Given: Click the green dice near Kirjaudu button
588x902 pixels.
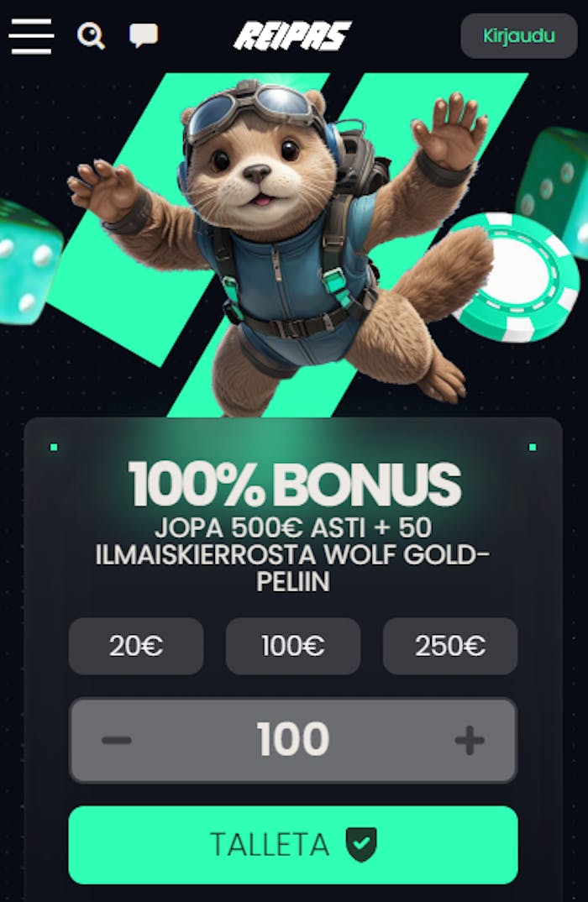Looking at the screenshot, I should click(554, 190).
